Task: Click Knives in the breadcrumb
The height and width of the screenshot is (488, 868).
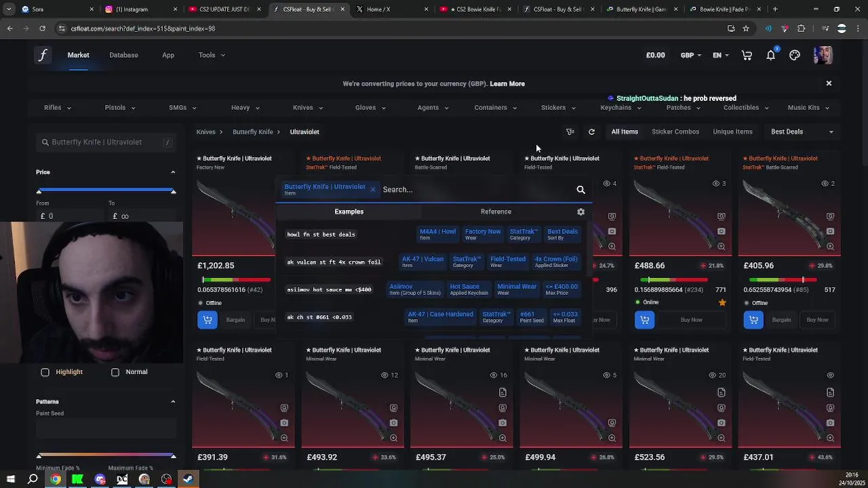Action: tap(205, 132)
